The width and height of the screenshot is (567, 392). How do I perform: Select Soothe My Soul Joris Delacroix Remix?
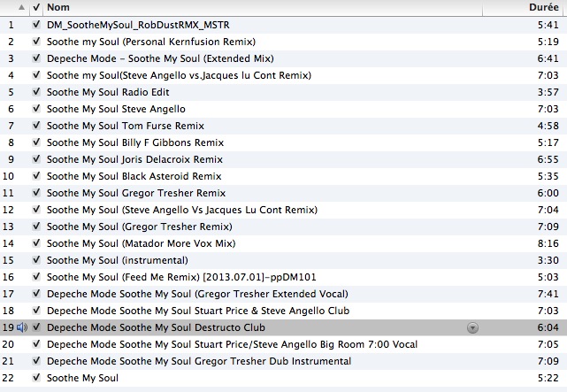134,159
